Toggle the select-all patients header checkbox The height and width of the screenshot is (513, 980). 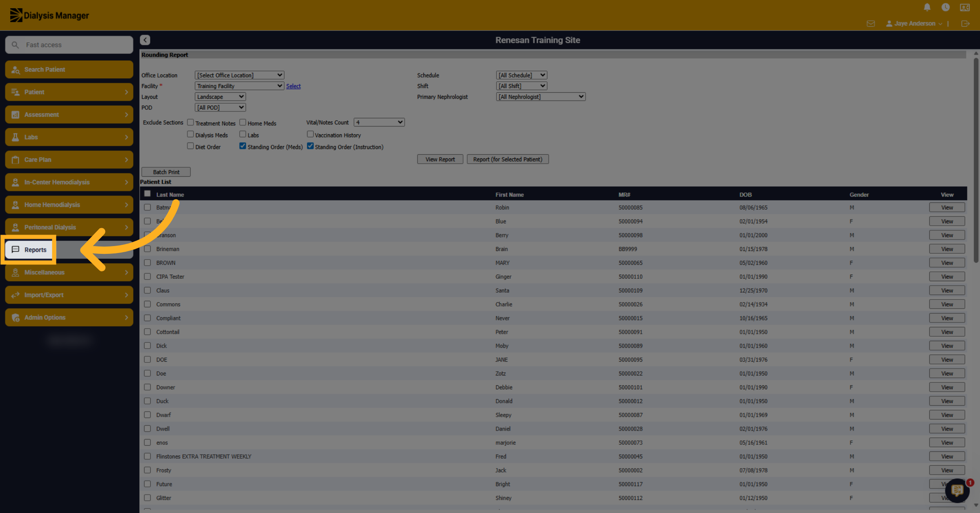click(x=147, y=194)
